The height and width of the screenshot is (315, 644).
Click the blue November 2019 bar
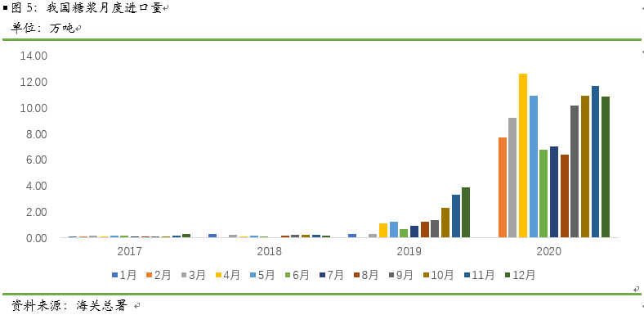click(456, 216)
